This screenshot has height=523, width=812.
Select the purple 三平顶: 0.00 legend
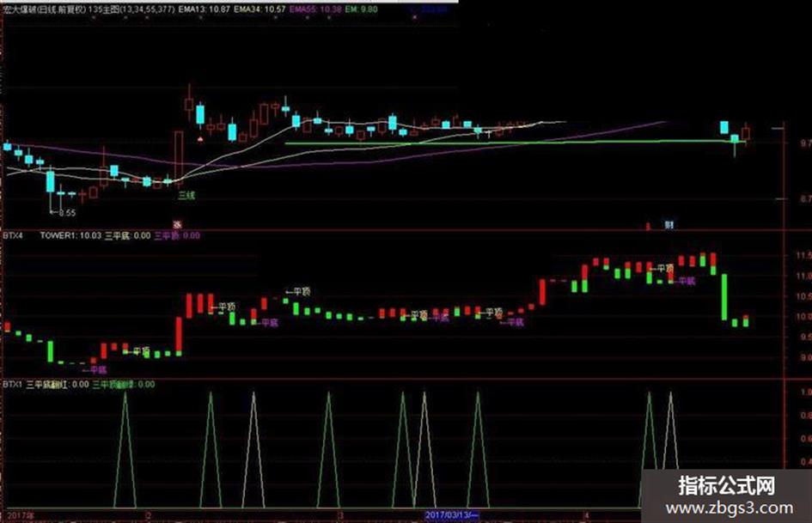click(177, 235)
